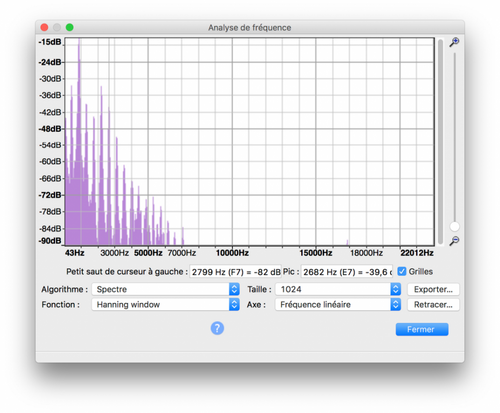
Task: Click the Analyse de fréquence title
Action: pyautogui.click(x=250, y=28)
